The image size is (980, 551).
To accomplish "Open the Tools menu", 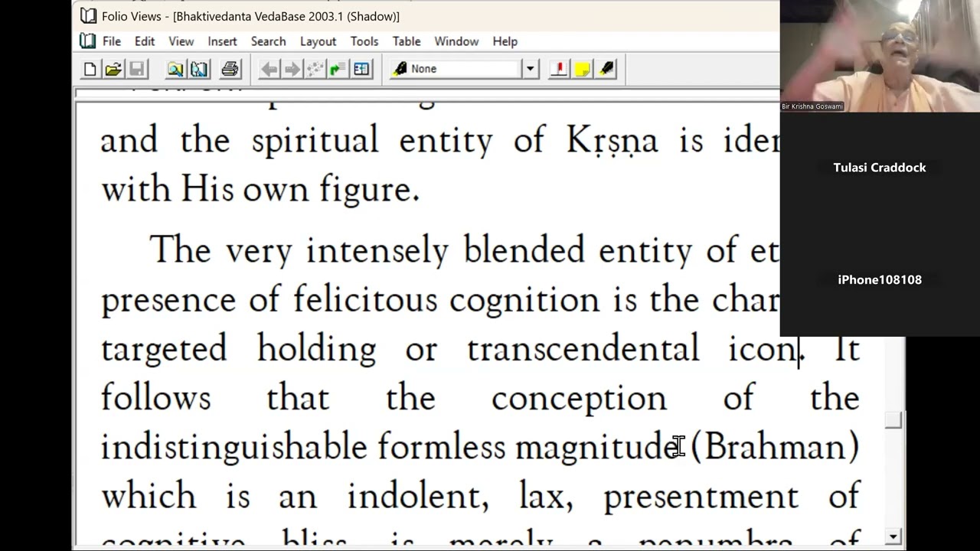I will tap(364, 41).
